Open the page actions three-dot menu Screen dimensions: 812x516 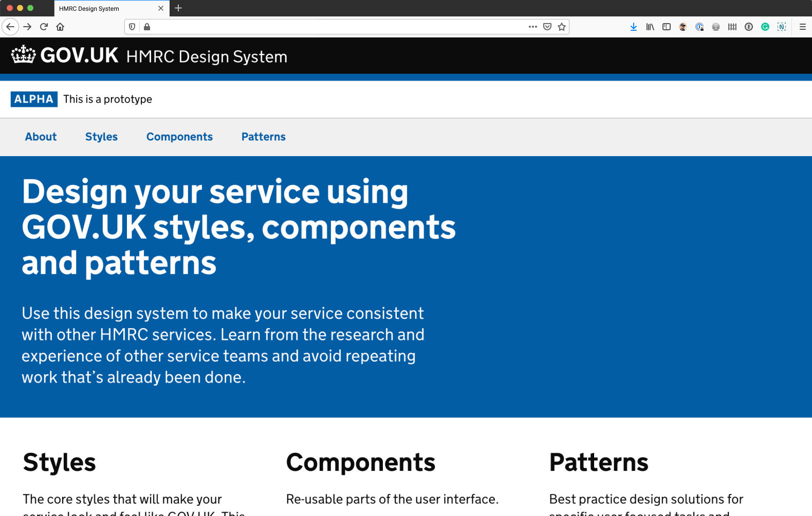[x=533, y=27]
